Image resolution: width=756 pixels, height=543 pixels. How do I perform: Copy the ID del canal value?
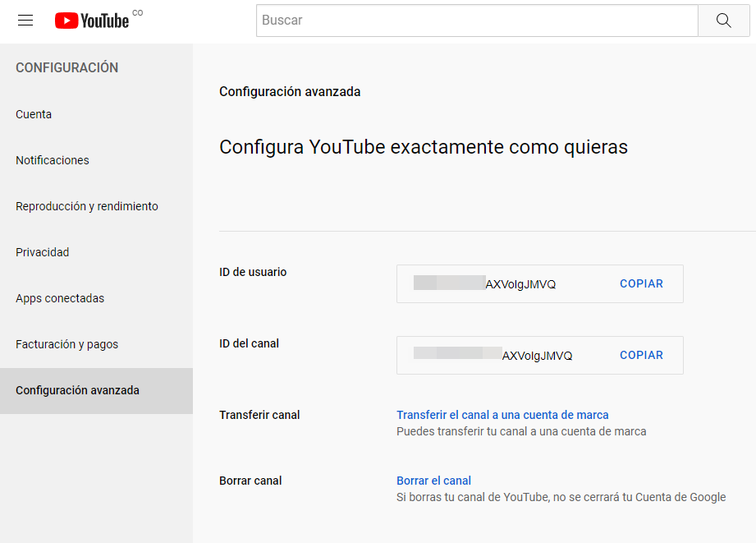coord(641,355)
